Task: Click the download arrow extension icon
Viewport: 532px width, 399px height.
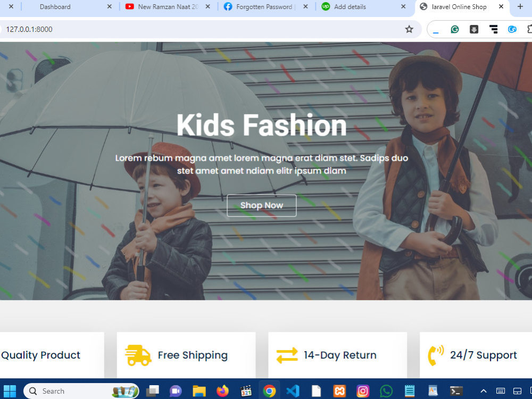Action: point(474,29)
